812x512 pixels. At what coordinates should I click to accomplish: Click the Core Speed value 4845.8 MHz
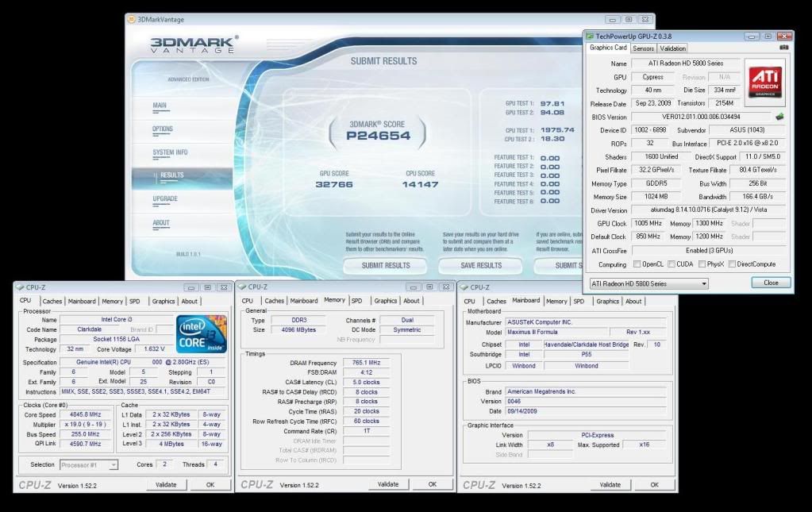point(86,414)
